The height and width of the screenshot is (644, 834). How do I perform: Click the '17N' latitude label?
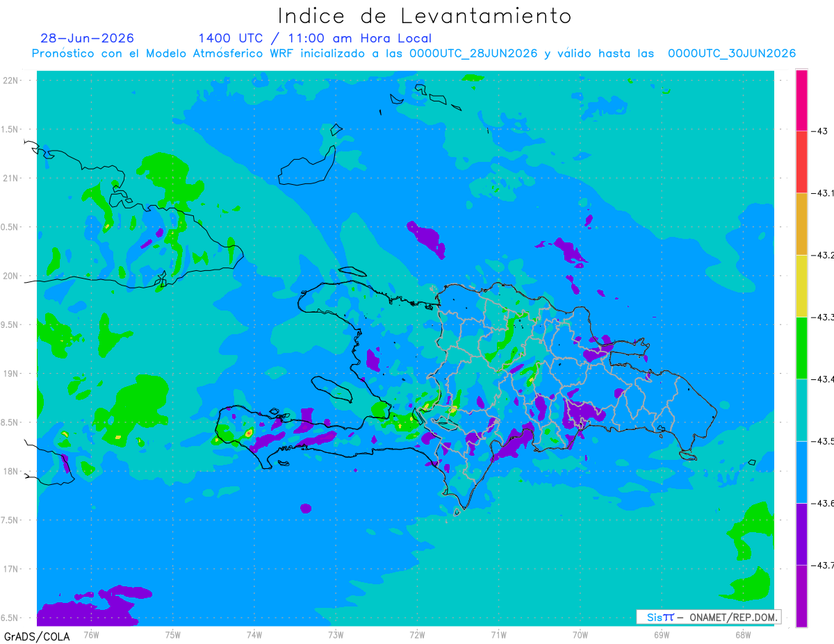[x=12, y=569]
